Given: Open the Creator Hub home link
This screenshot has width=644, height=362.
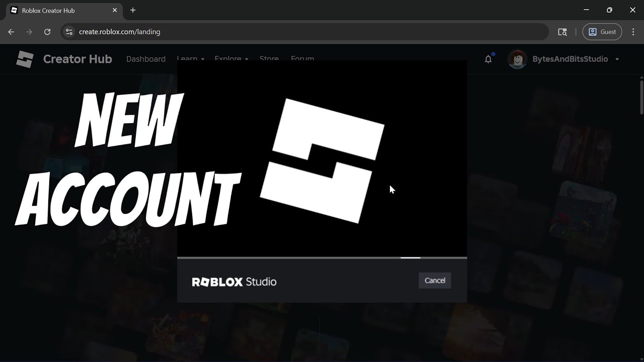Looking at the screenshot, I should tap(77, 59).
